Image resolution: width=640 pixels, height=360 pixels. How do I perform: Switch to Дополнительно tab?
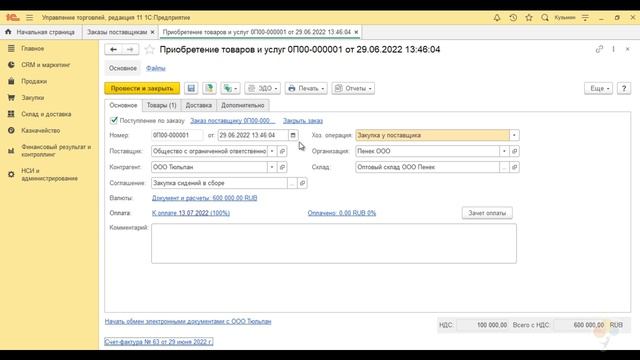click(243, 105)
